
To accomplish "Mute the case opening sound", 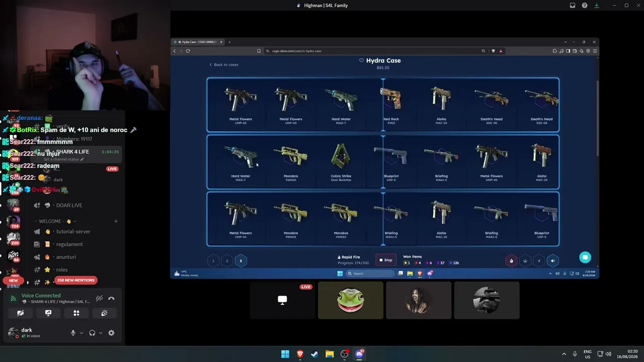I will pyautogui.click(x=552, y=260).
